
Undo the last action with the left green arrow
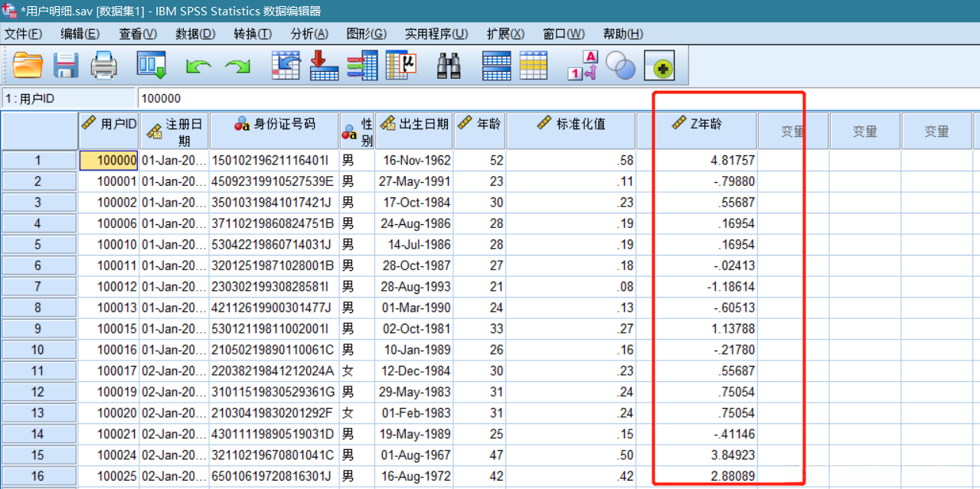tap(198, 67)
